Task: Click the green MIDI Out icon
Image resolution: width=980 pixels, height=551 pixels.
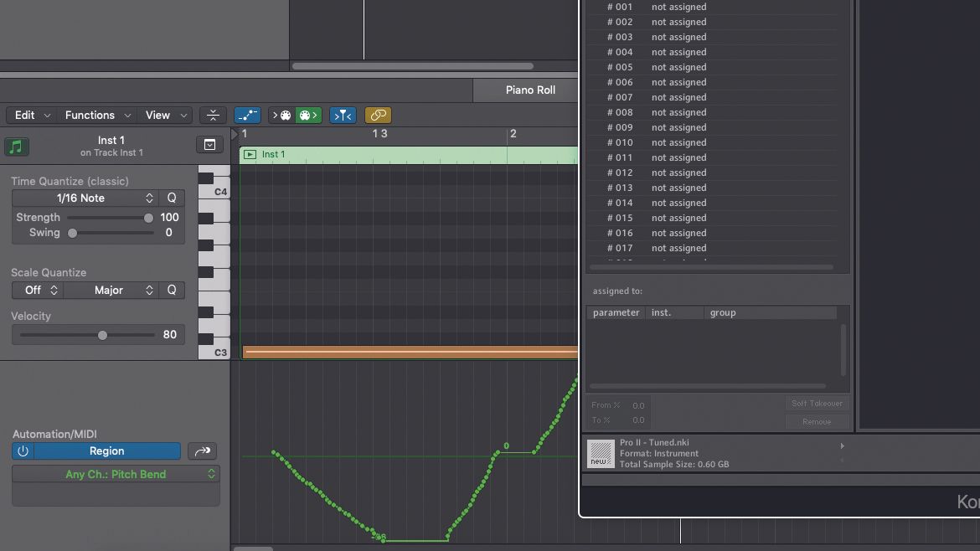Action: point(308,115)
